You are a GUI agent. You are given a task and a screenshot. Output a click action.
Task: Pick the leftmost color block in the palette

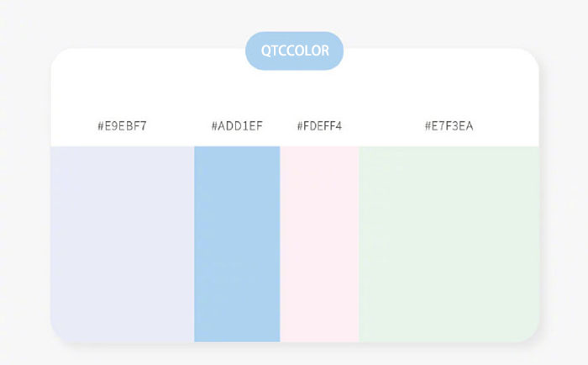tap(122, 244)
